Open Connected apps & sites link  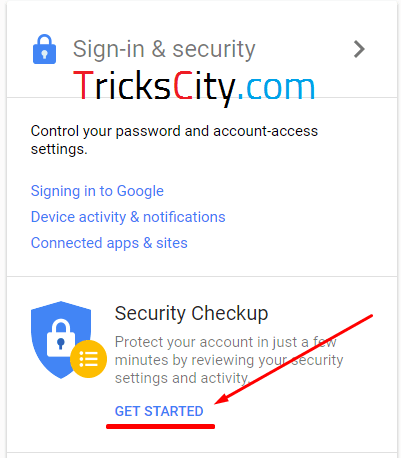109,243
